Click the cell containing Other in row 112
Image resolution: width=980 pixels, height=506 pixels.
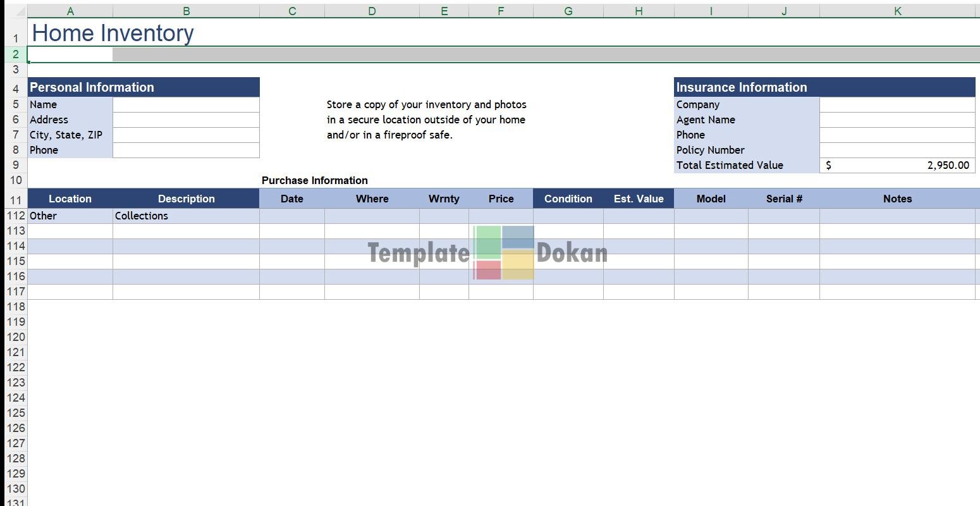[x=70, y=216]
